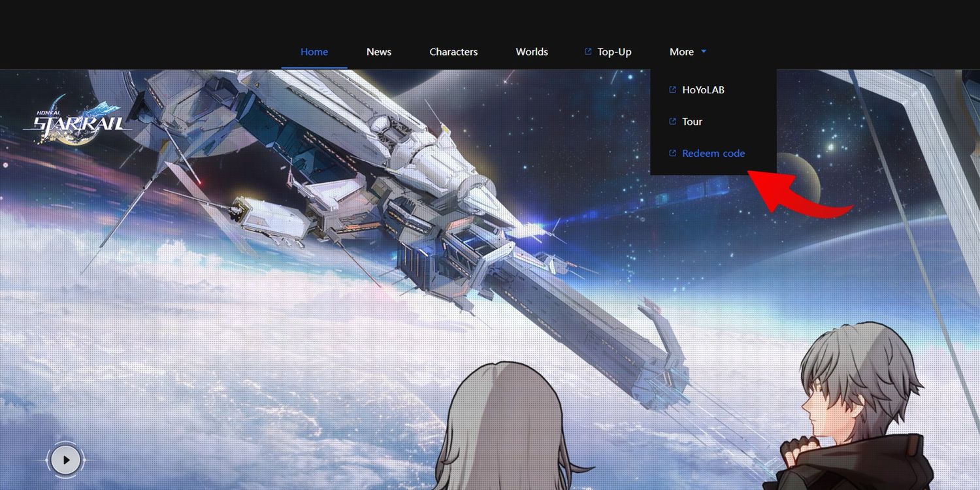
Task: Click the external link icon beside Tour
Action: (x=673, y=122)
